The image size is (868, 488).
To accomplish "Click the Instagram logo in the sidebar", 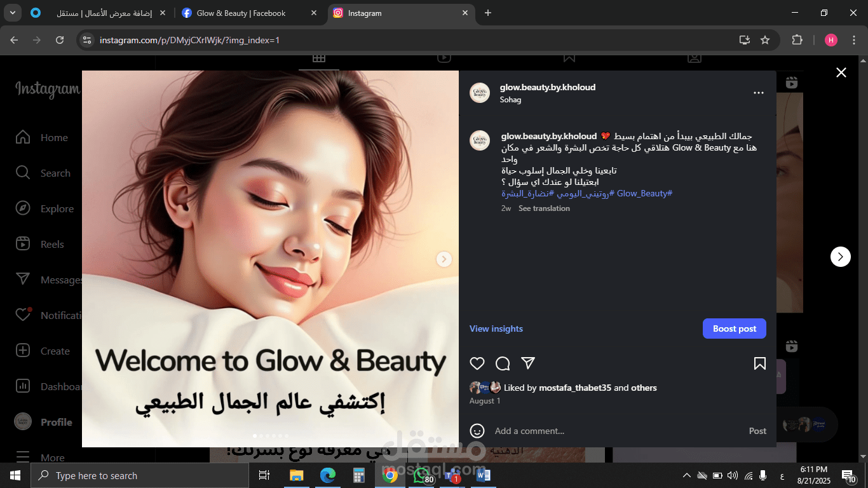I will (x=48, y=90).
